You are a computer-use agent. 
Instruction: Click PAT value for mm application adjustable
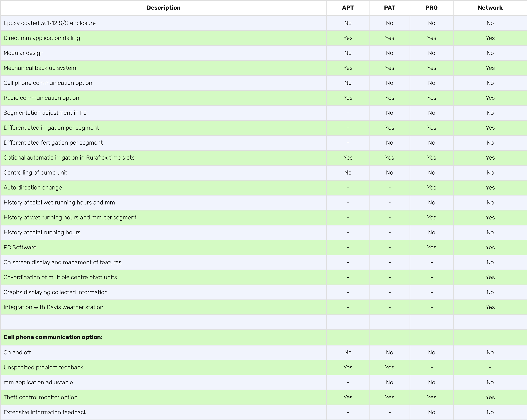(389, 382)
